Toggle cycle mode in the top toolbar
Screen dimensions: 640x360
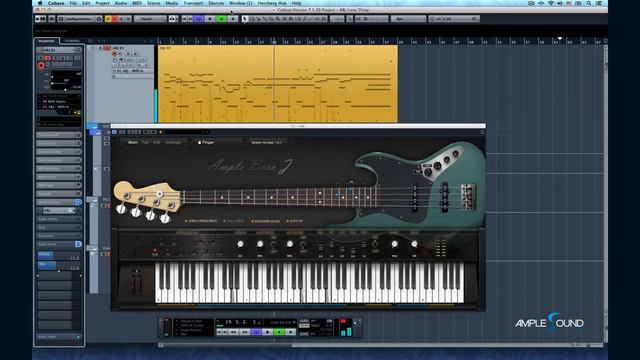tap(199, 19)
